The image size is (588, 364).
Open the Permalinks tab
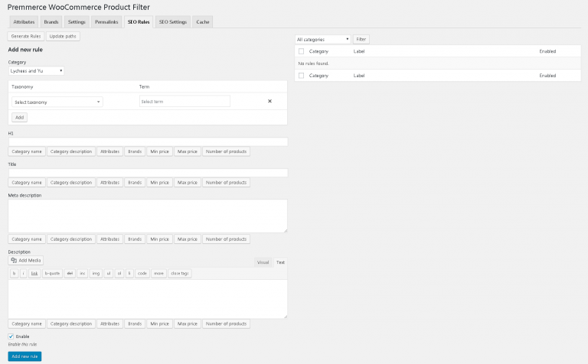point(106,21)
